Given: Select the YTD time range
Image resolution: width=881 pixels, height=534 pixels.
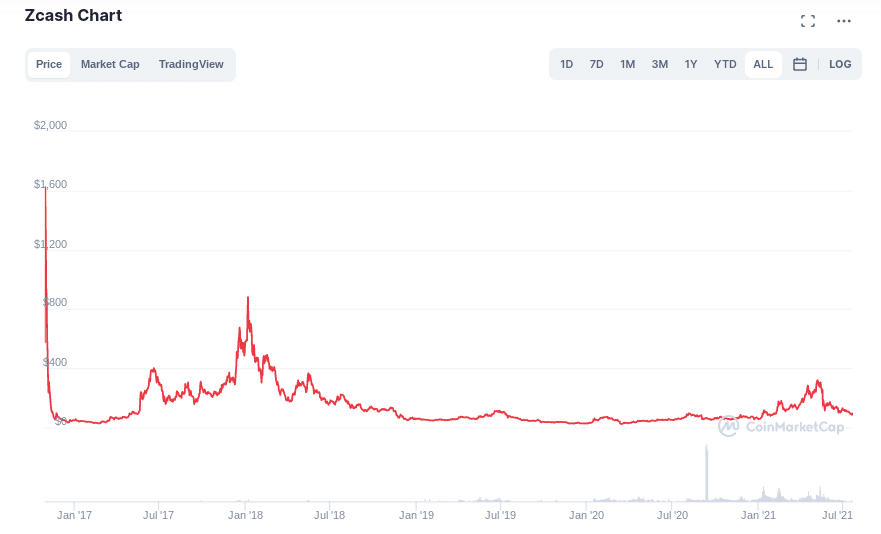Looking at the screenshot, I should pyautogui.click(x=725, y=64).
